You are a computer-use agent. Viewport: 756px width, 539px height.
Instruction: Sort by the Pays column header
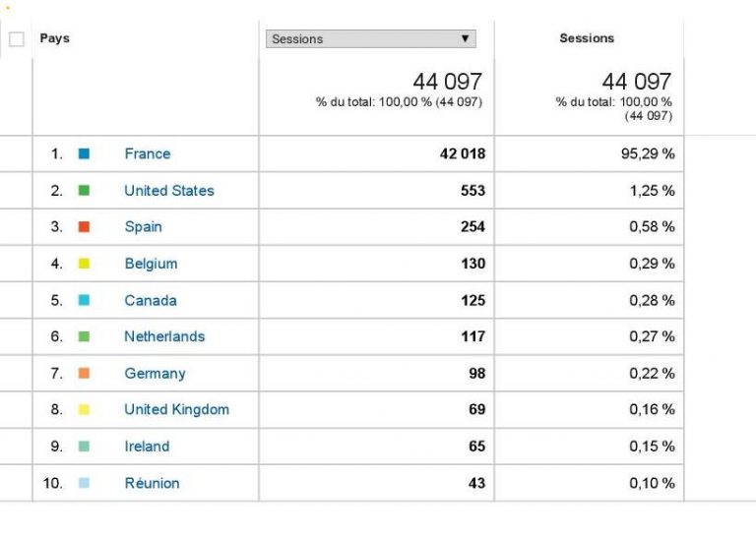pos(55,38)
